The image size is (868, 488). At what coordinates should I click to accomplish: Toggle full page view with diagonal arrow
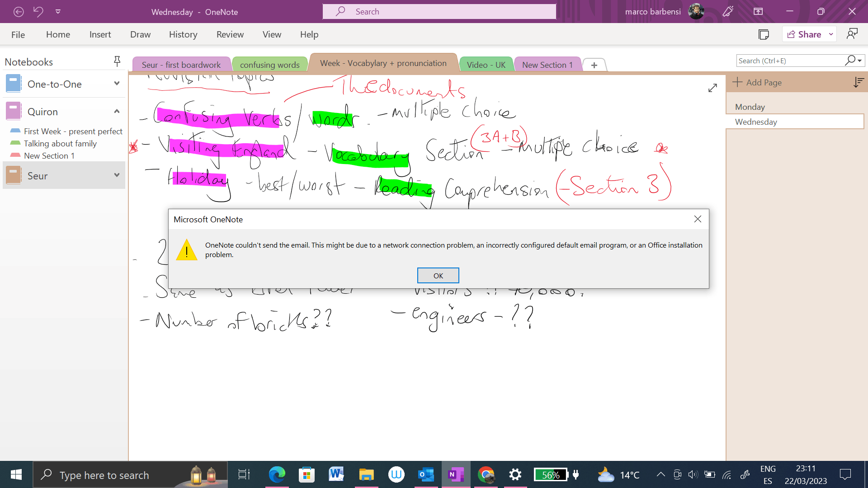pyautogui.click(x=713, y=88)
